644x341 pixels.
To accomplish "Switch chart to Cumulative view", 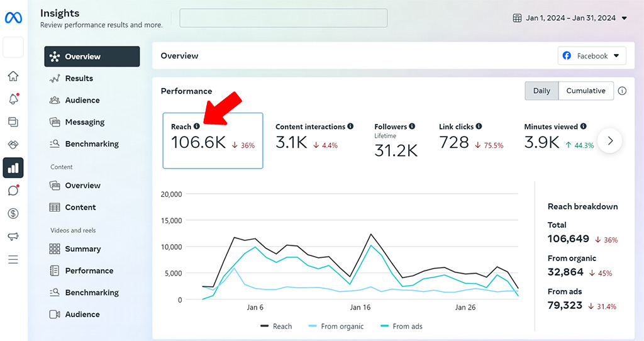I will pos(586,91).
